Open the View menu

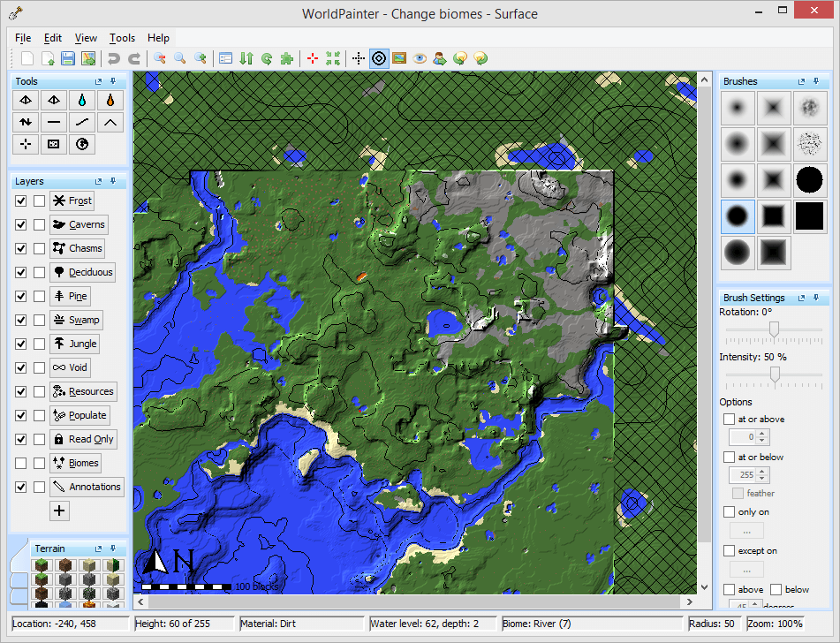[86, 38]
